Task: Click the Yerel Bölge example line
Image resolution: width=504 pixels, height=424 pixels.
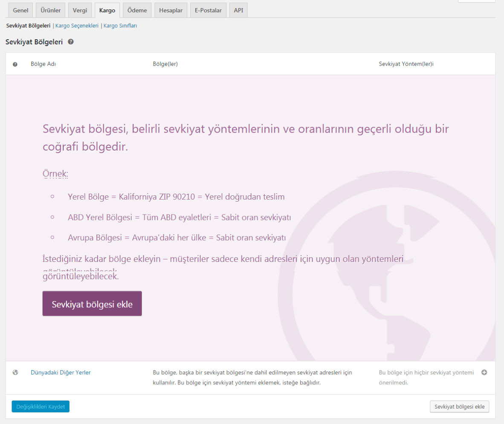Action: tap(176, 197)
